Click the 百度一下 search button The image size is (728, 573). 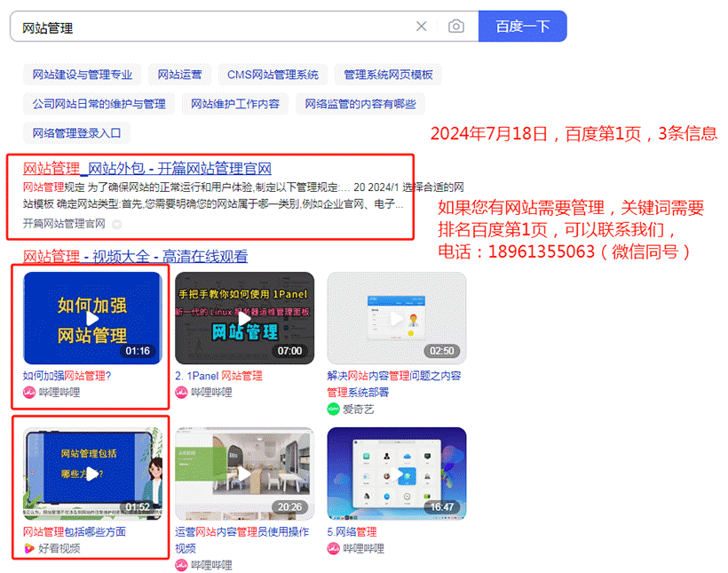click(522, 27)
